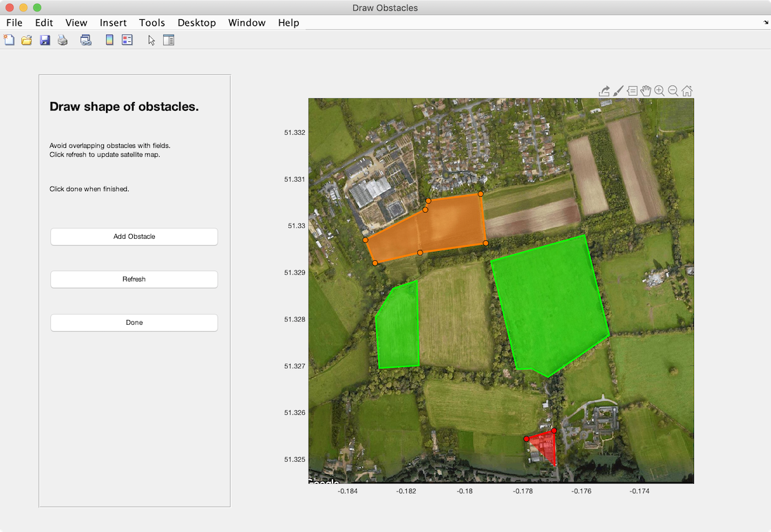Expand the toolbar dock arrow at far right
Screen dimensions: 771x532
(765, 23)
